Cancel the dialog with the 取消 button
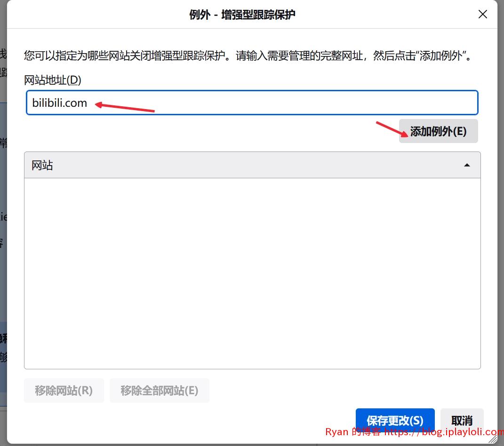This screenshot has height=446, width=504. click(x=462, y=420)
